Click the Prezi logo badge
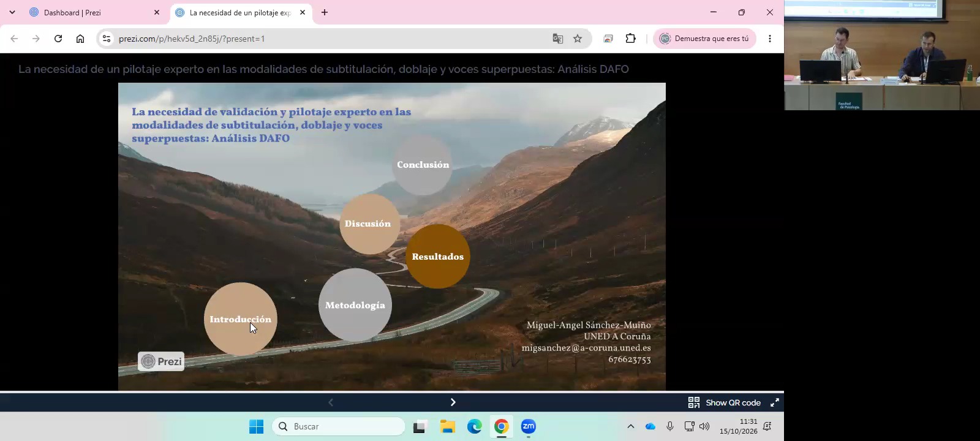The width and height of the screenshot is (980, 441). pos(161,361)
